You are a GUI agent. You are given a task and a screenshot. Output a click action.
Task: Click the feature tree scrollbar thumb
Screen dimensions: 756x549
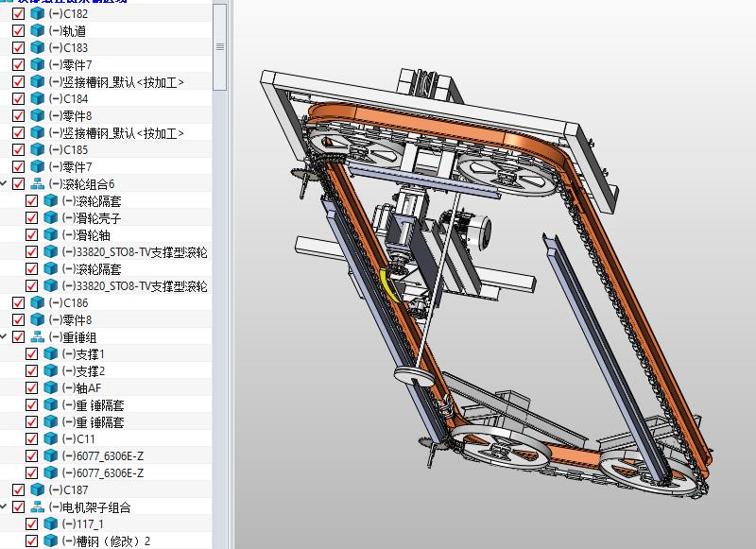click(220, 45)
